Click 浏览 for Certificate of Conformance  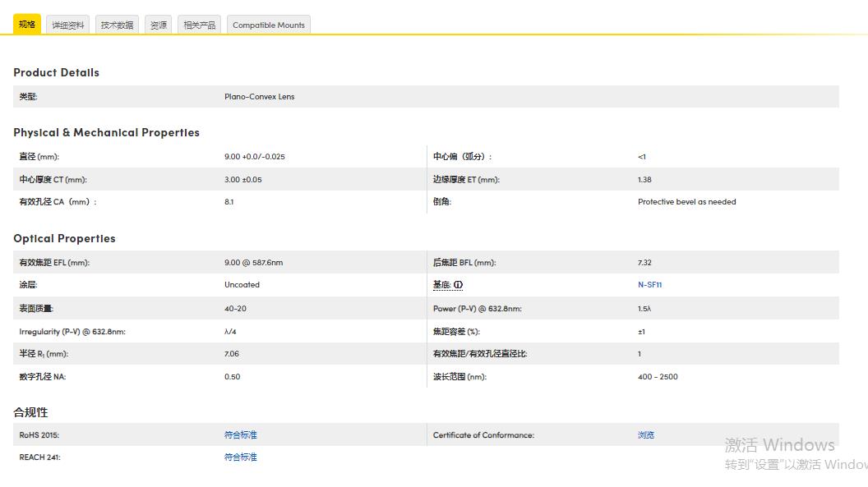point(645,434)
